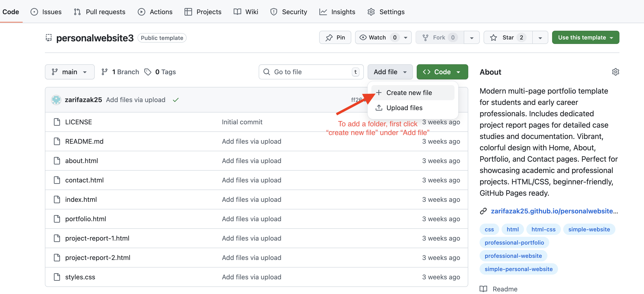The width and height of the screenshot is (644, 294).
Task: Click the file icon next to styles.css
Action: [x=56, y=277]
